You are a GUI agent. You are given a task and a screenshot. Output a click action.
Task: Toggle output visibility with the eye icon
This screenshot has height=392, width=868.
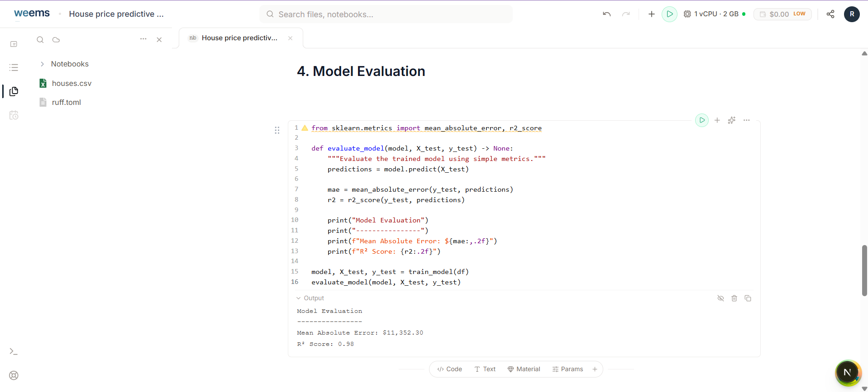[x=721, y=298]
